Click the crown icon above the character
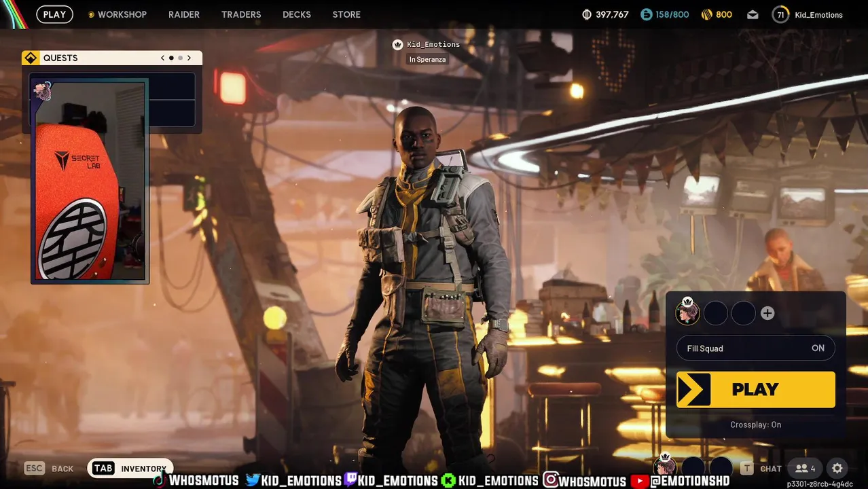Screen dimensions: 868x489 (x=397, y=45)
